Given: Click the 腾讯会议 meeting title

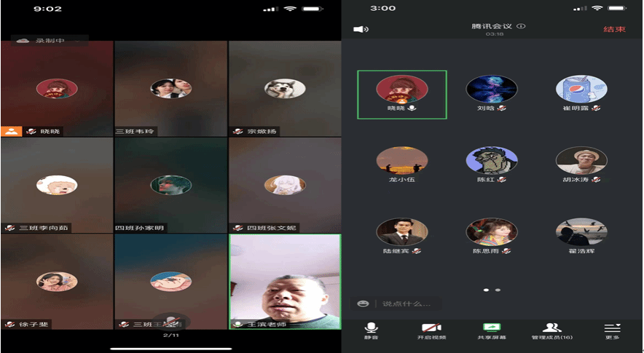Looking at the screenshot, I should tap(492, 26).
